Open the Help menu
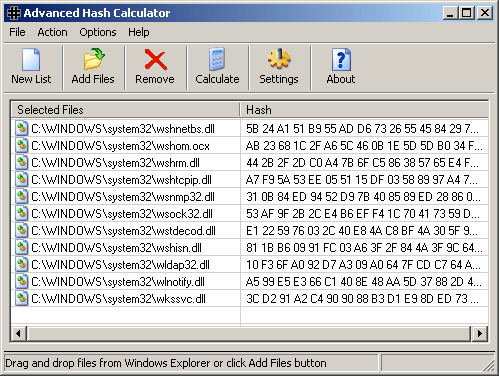 [x=139, y=32]
